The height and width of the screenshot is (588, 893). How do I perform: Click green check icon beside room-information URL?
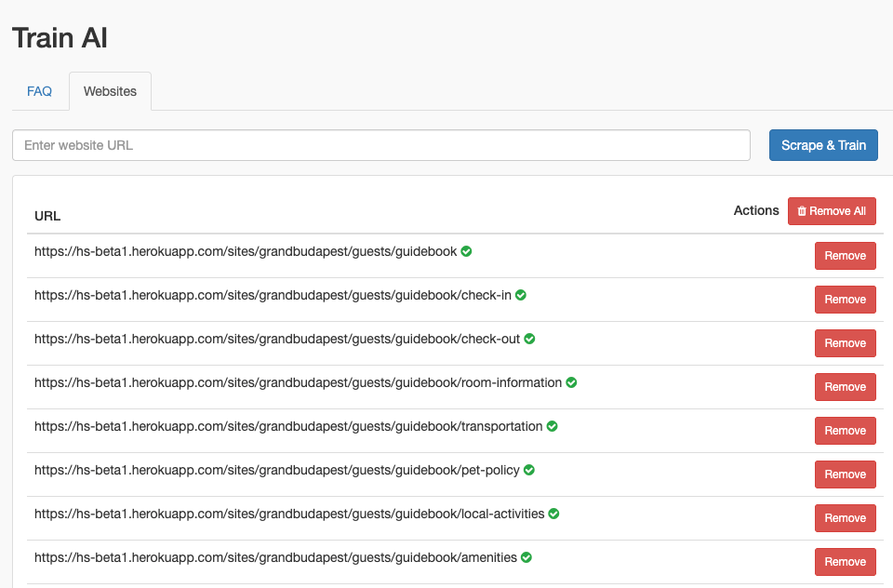(x=572, y=382)
